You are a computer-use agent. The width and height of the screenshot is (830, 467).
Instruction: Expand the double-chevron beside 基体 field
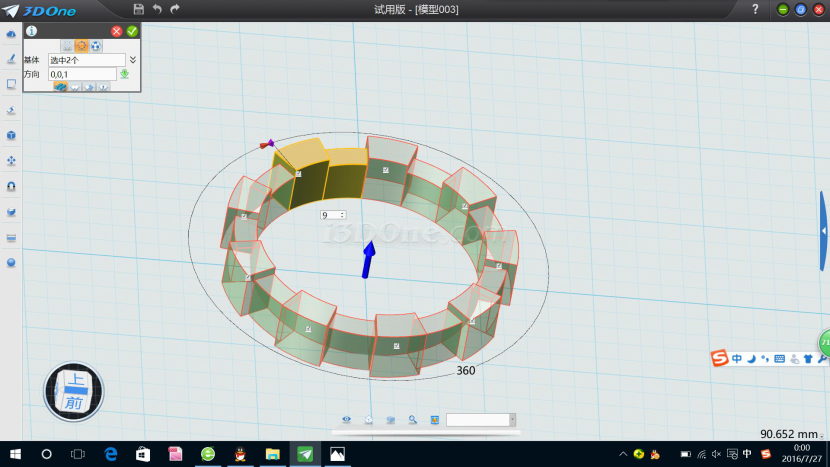[x=133, y=60]
